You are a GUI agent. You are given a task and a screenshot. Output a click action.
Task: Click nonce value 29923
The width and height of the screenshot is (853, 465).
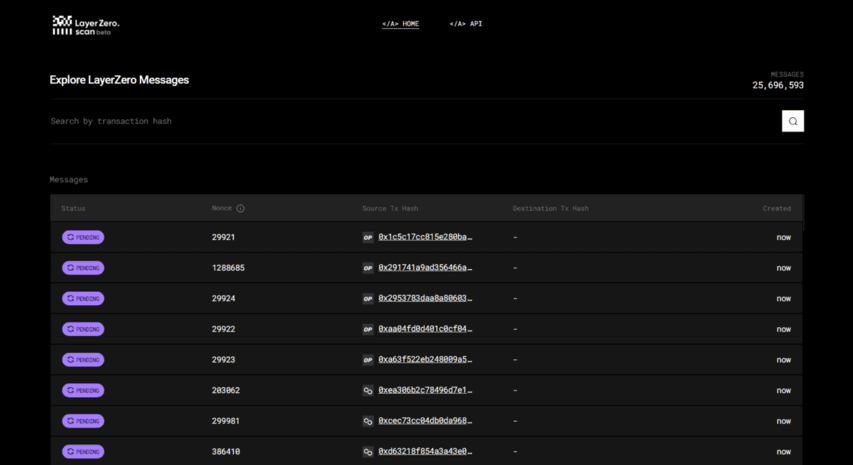tap(224, 359)
